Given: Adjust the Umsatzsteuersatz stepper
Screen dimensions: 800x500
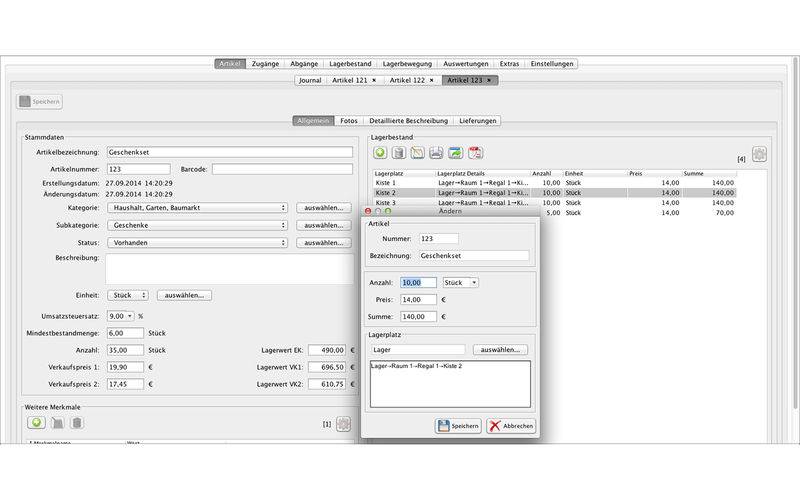Looking at the screenshot, I should click(128, 315).
